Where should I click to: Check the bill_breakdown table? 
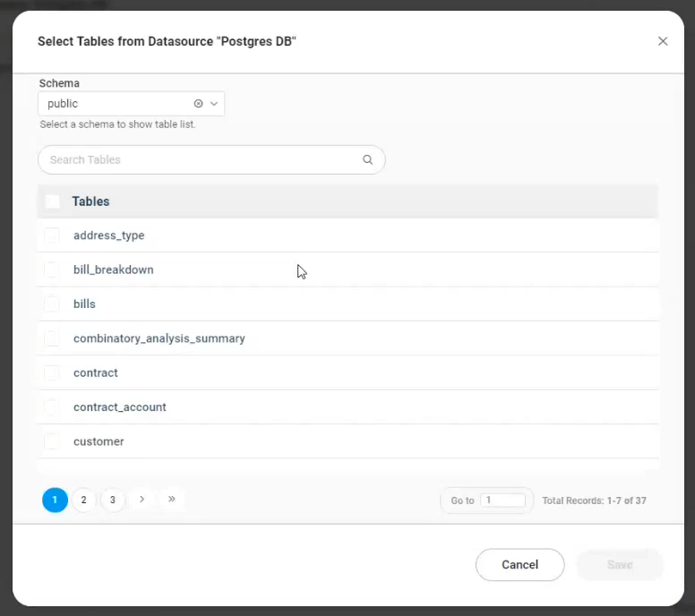[52, 269]
